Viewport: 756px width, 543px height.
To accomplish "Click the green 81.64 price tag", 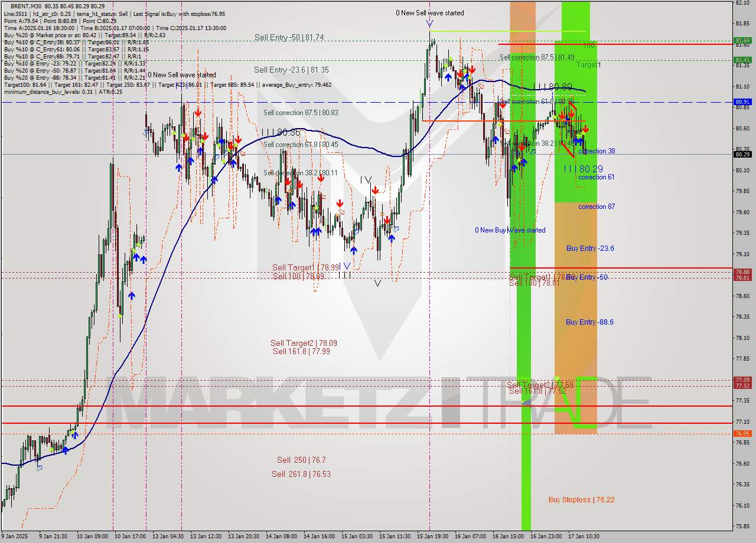I will (742, 41).
